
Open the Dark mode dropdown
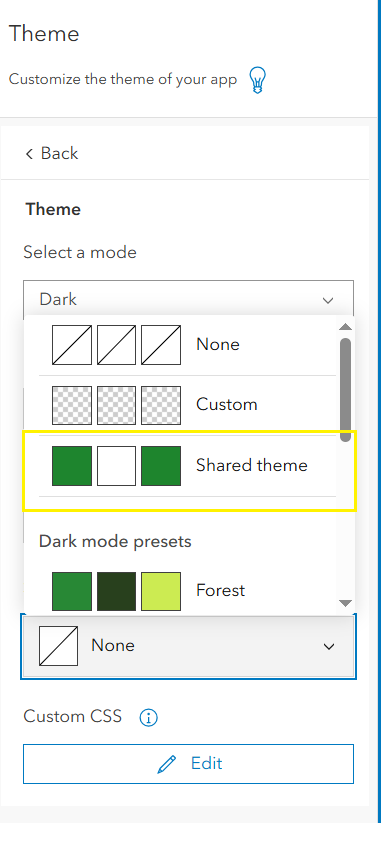click(188, 299)
